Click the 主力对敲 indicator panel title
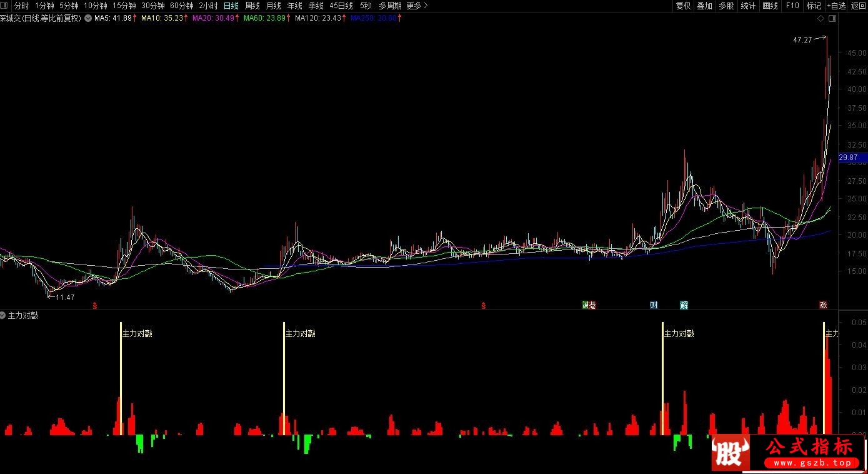868x474 pixels. click(23, 316)
